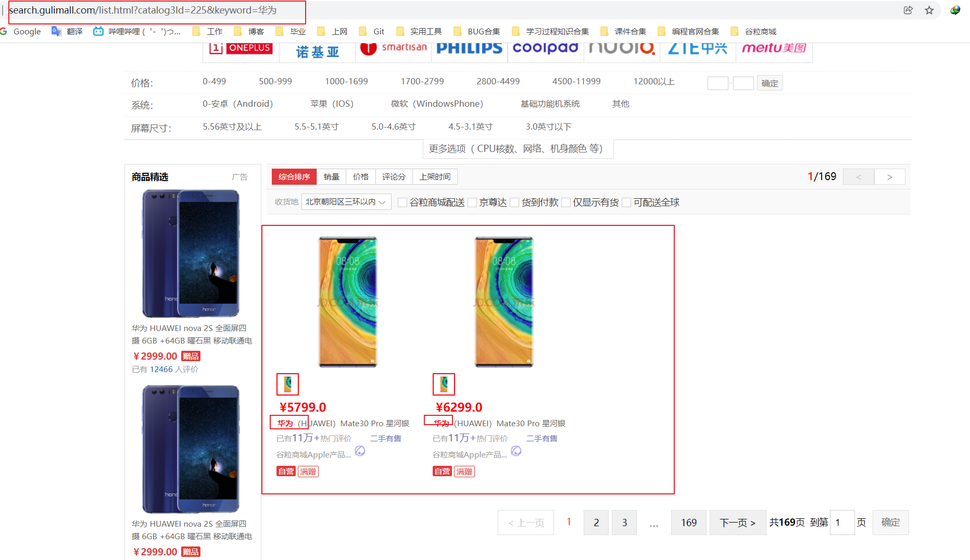Filter system by 0-安卓 (Android)
This screenshot has width=970, height=560.
[237, 104]
